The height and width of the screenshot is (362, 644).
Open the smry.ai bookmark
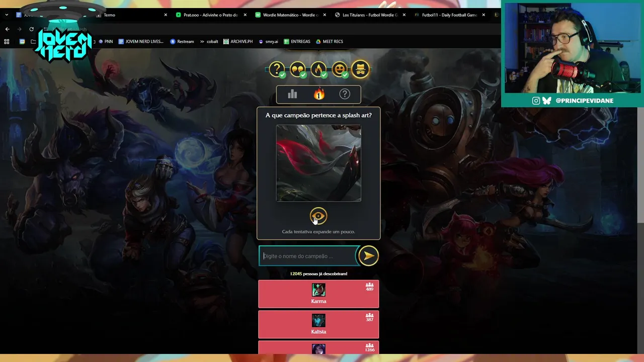(x=268, y=42)
